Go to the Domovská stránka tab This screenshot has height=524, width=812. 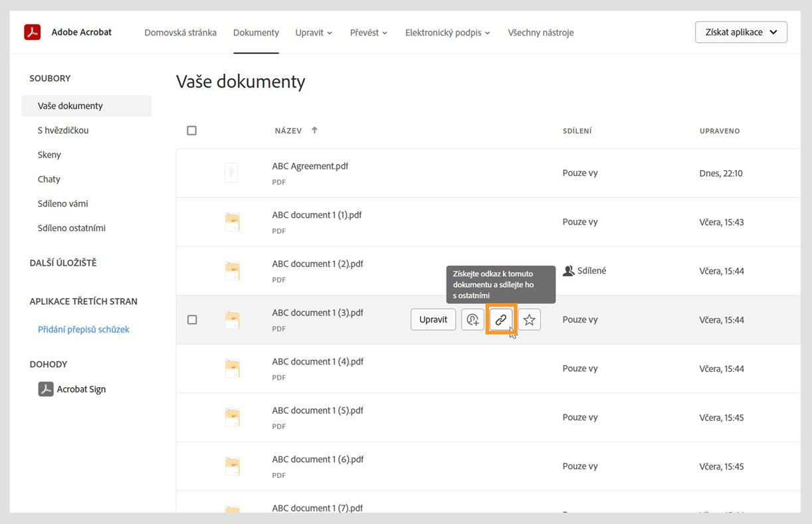(x=180, y=33)
